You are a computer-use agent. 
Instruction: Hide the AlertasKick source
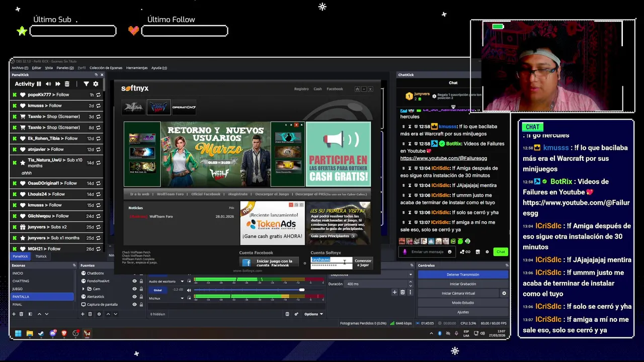[x=134, y=297]
